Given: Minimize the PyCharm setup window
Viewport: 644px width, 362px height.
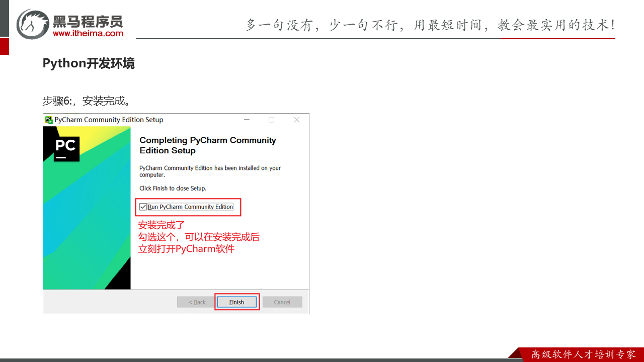Looking at the screenshot, I should 247,120.
